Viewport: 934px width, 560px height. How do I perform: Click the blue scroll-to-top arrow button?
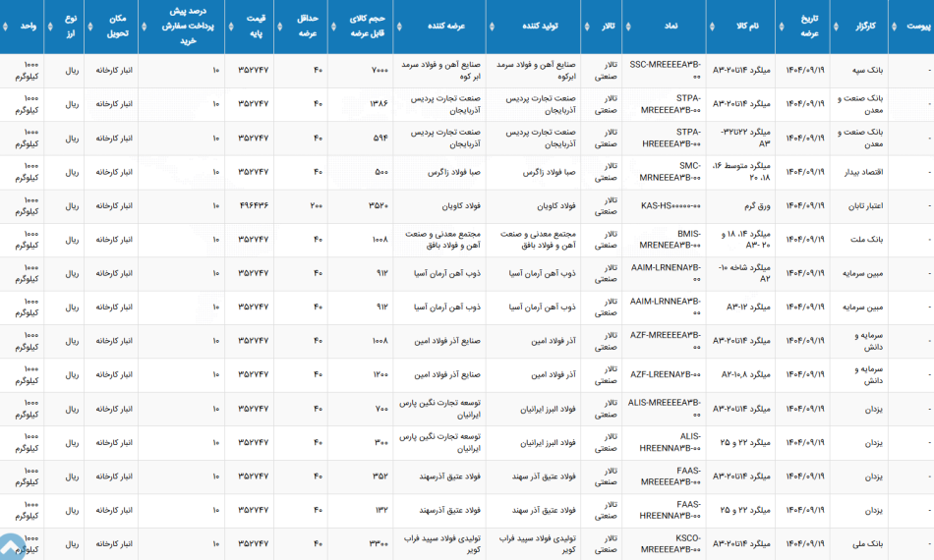11,547
